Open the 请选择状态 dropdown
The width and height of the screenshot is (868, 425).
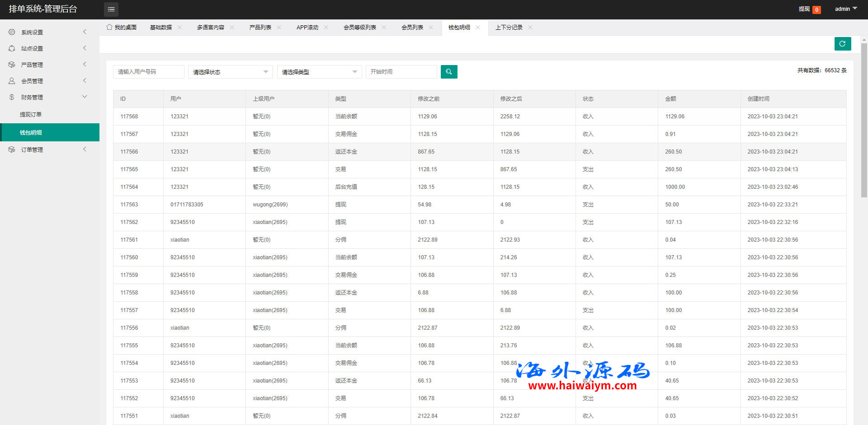[230, 72]
